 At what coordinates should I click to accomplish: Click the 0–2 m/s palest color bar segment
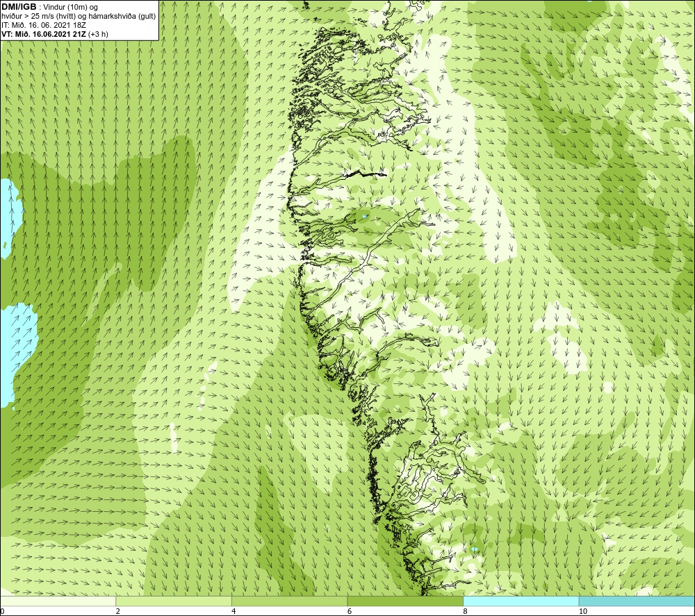58,601
